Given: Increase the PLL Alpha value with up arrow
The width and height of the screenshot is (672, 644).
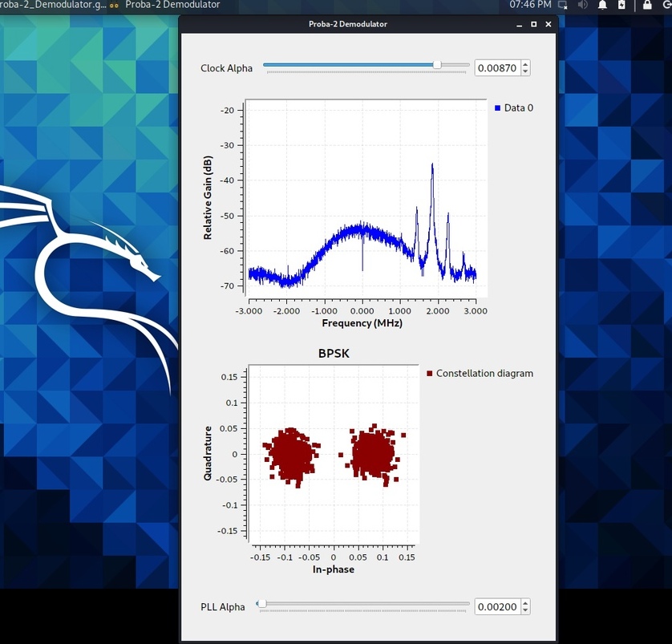Looking at the screenshot, I should click(525, 604).
